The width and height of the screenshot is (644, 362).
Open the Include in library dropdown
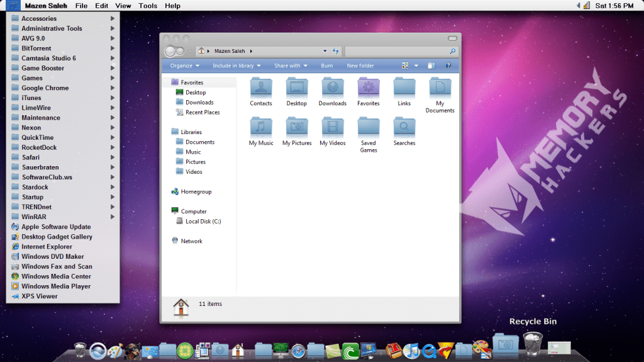[236, 66]
